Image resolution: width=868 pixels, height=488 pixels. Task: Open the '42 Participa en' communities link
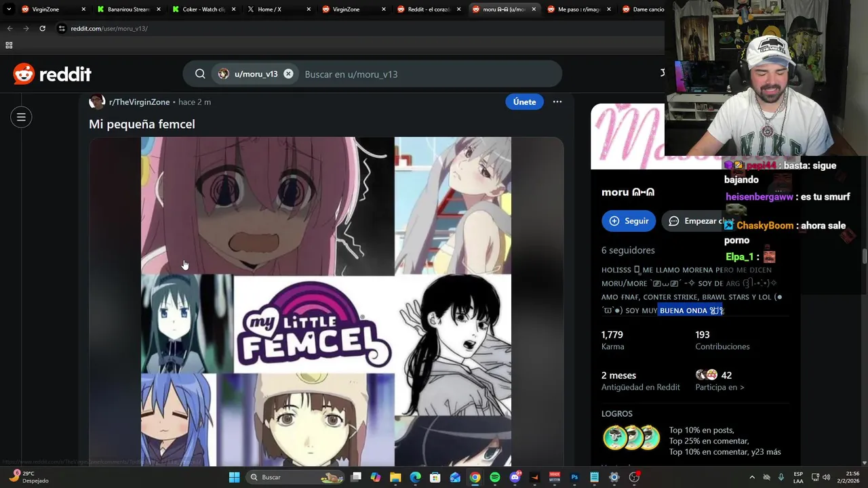point(719,381)
